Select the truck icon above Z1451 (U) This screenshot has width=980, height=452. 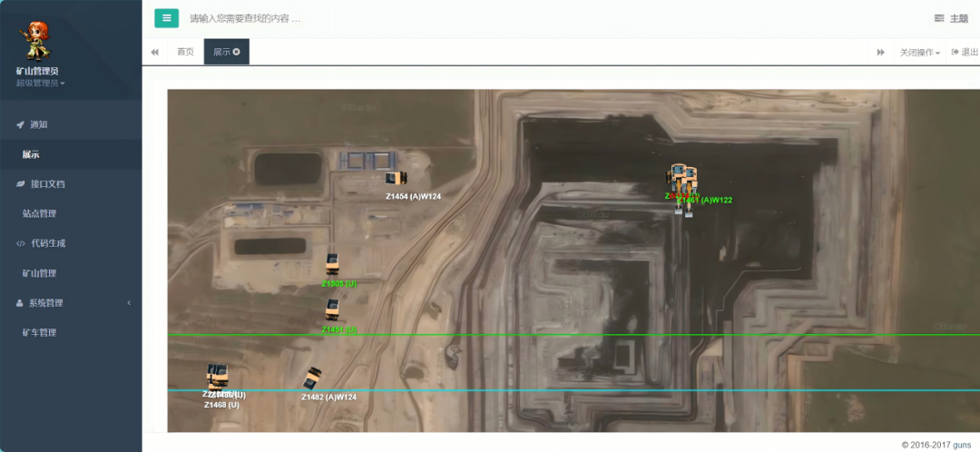pyautogui.click(x=332, y=310)
